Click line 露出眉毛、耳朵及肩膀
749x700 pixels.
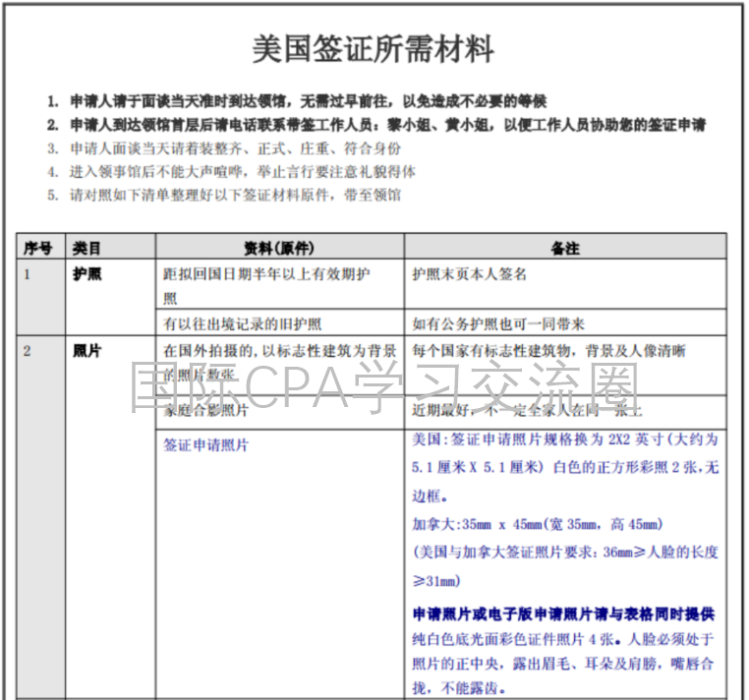563,665
